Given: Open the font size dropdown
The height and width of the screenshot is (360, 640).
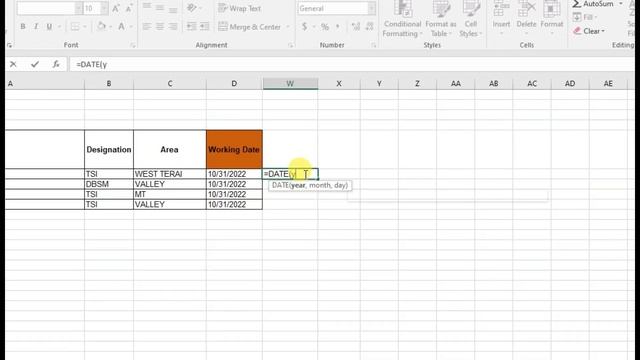Looking at the screenshot, I should click(x=104, y=8).
